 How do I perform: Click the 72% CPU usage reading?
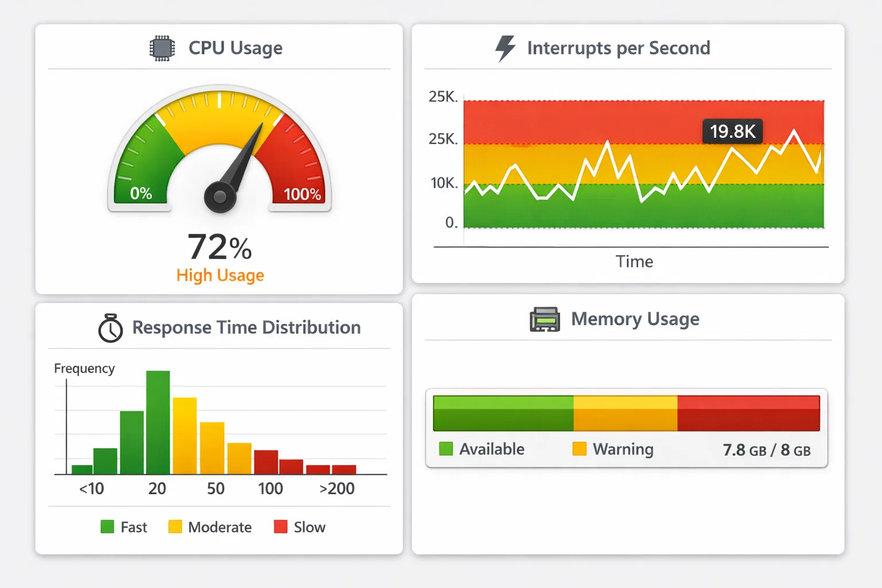[x=220, y=247]
